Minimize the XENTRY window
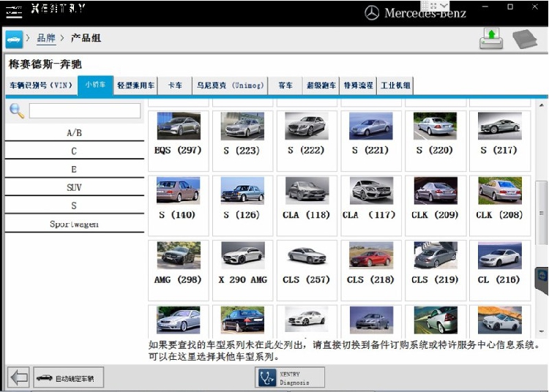Image resolution: width=549 pixels, height=392 pixels. coord(485,7)
